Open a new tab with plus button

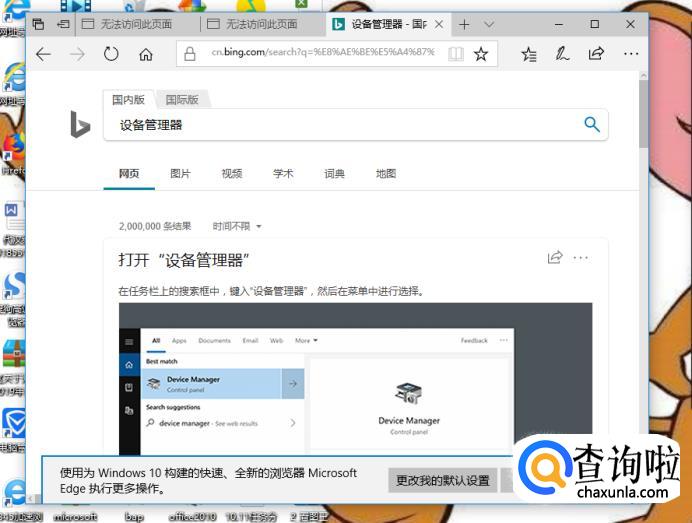click(x=464, y=24)
